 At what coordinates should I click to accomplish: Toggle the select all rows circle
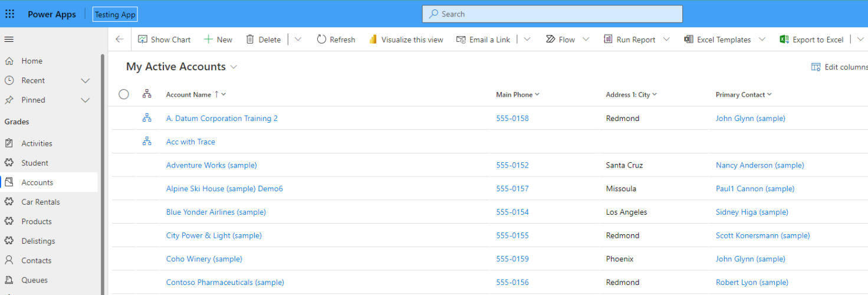click(x=124, y=94)
